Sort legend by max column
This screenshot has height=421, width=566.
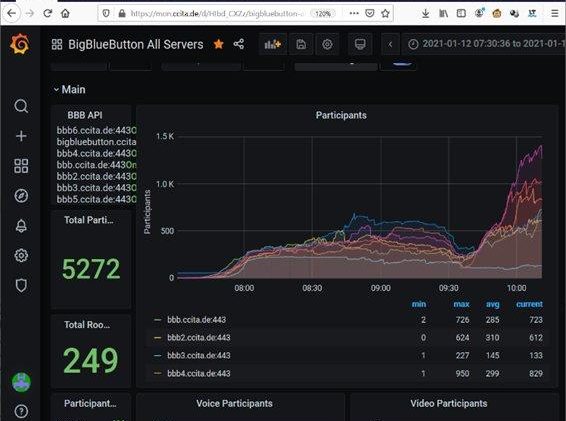[461, 304]
